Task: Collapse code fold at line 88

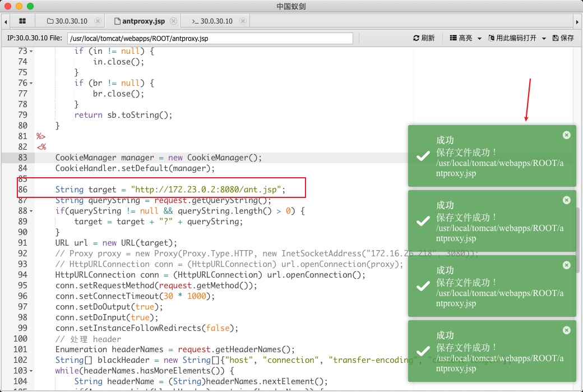Action: (31, 211)
